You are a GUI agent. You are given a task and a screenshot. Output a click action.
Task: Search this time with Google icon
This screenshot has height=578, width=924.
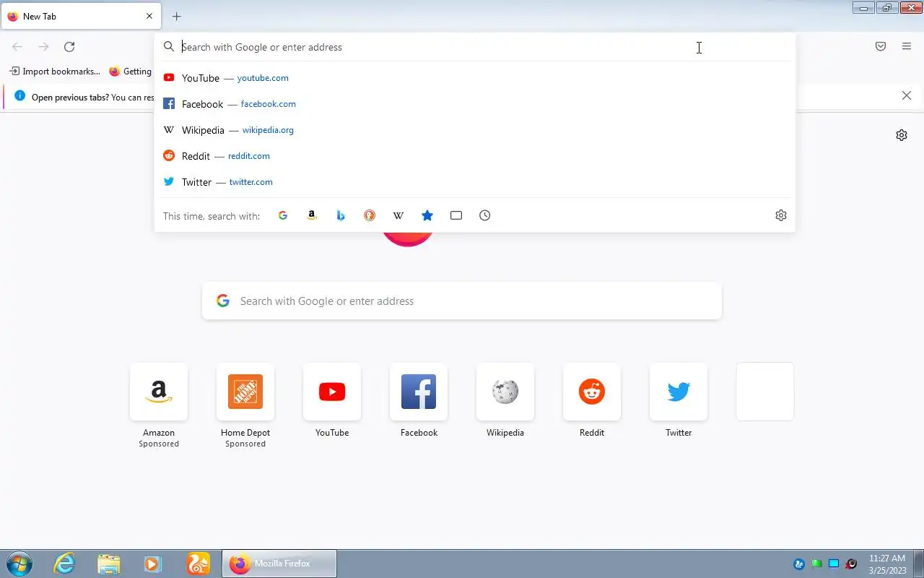click(283, 215)
